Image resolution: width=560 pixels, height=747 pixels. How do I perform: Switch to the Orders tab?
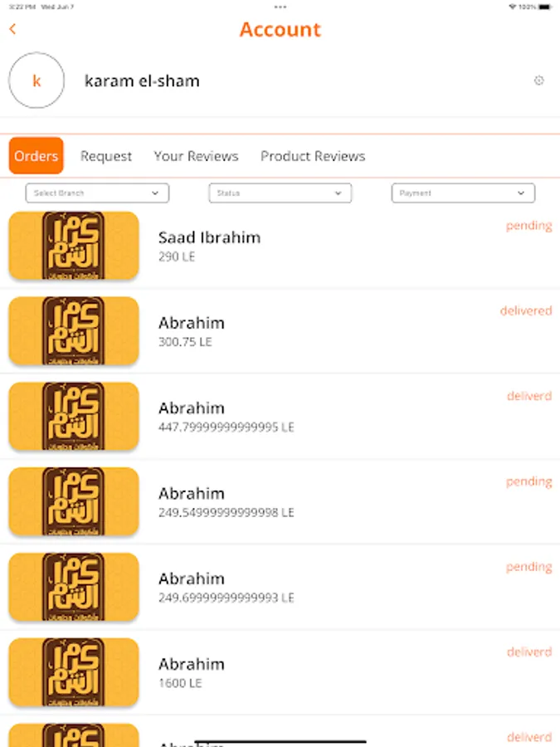(x=37, y=156)
